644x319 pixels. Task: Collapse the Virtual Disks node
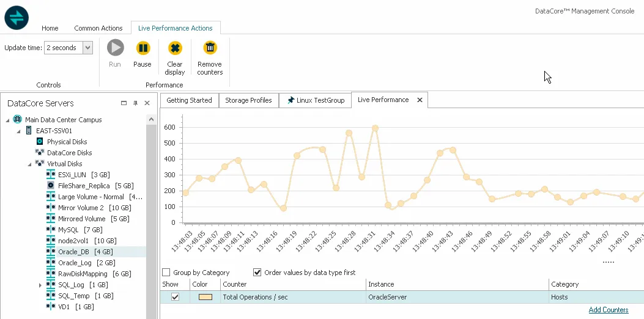click(29, 164)
